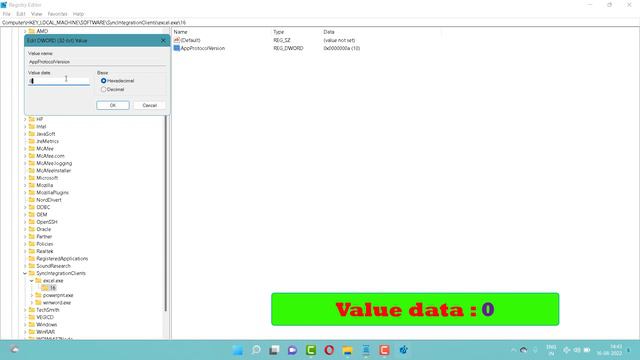This screenshot has width=640, height=360.
Task: Select the (Default) value icon
Action: (177, 40)
